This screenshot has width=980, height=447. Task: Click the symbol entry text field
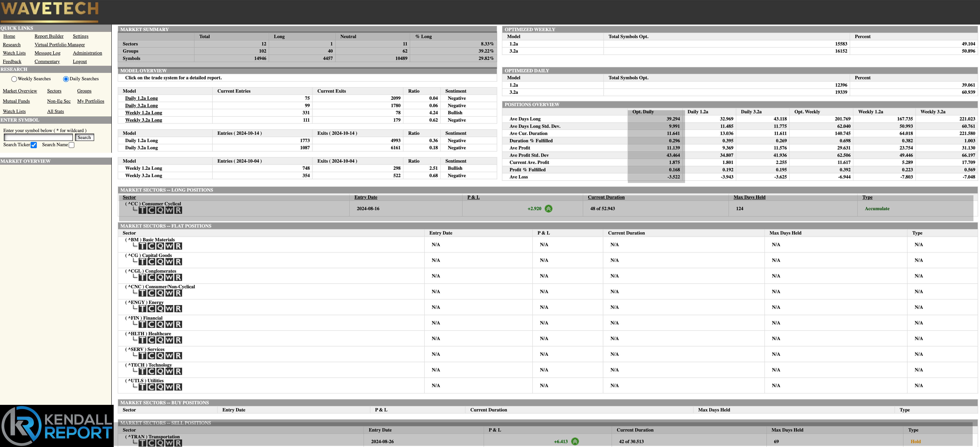click(x=38, y=137)
